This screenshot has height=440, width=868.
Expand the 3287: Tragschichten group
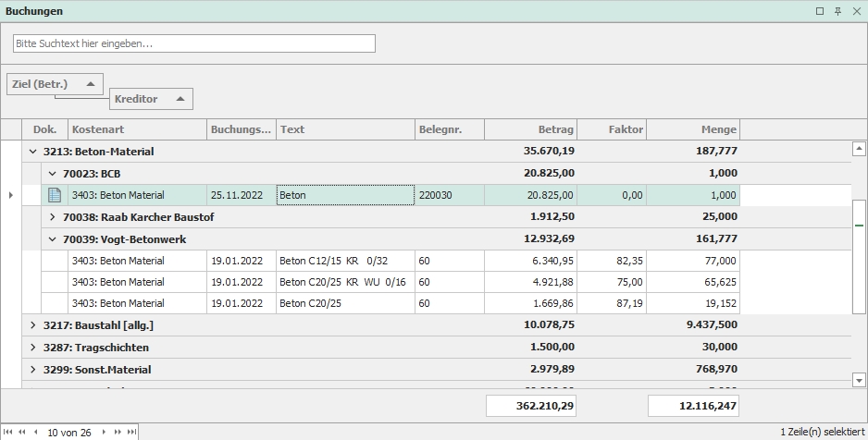(x=33, y=348)
